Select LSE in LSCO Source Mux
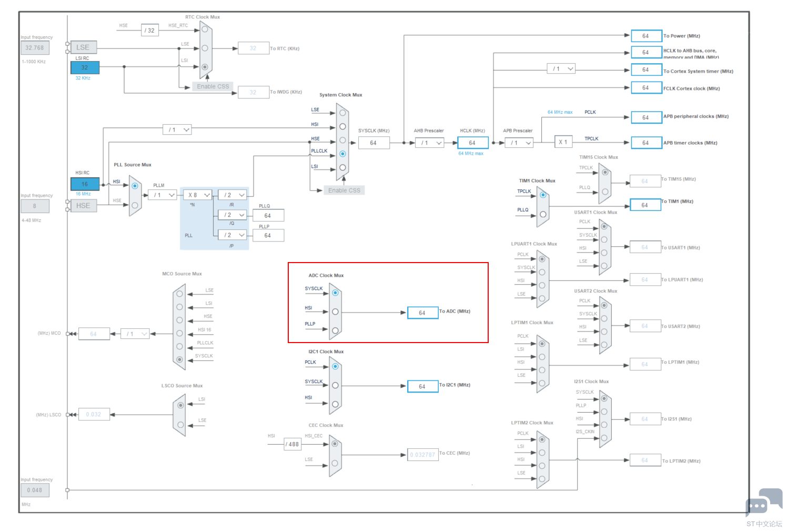Screen dimensions: 787x532 (x=180, y=424)
